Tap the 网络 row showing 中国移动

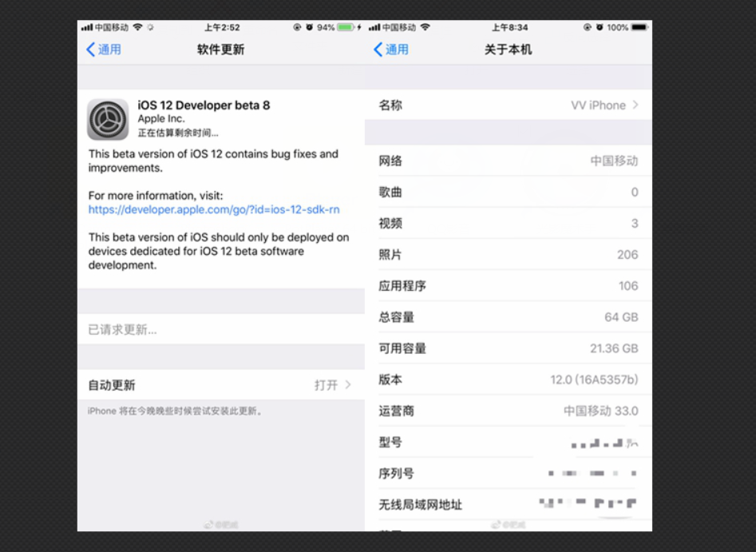(x=509, y=161)
